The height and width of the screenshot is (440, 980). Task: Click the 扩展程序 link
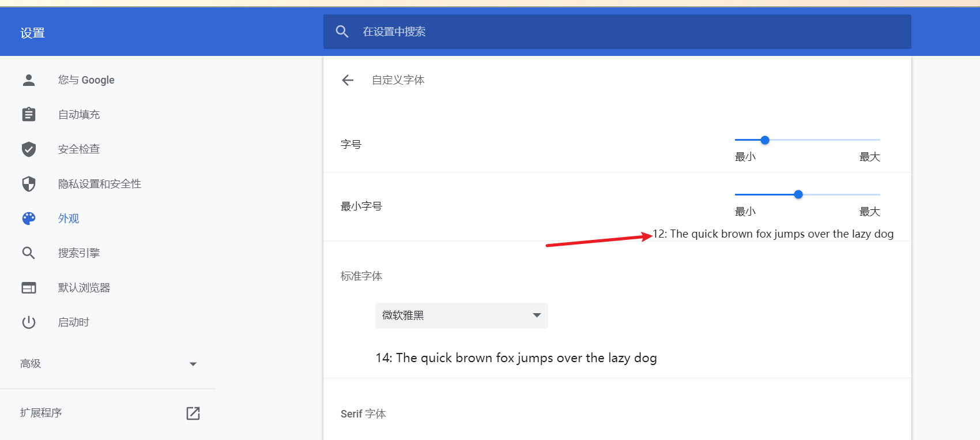41,413
